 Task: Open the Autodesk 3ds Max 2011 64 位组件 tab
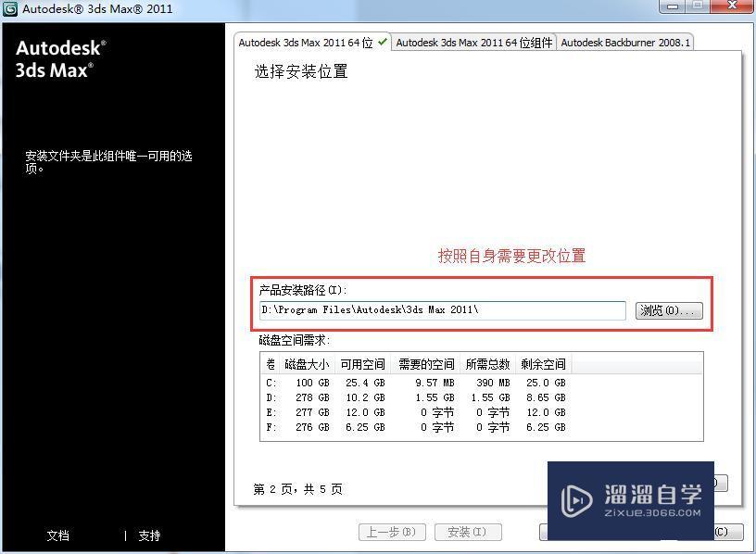point(473,42)
